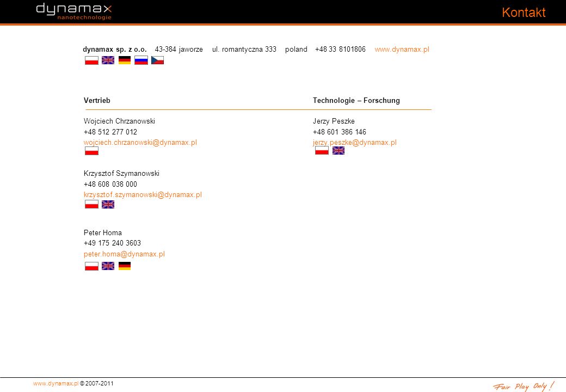Click the name Wojciech Chrzanowski
Screen dimensions: 566x392
119,121
